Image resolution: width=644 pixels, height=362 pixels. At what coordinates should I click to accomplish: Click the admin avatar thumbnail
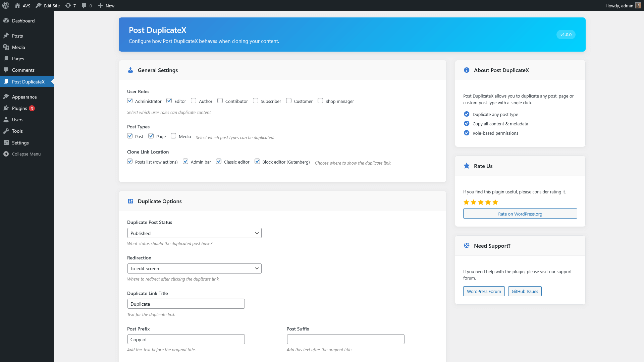point(638,6)
